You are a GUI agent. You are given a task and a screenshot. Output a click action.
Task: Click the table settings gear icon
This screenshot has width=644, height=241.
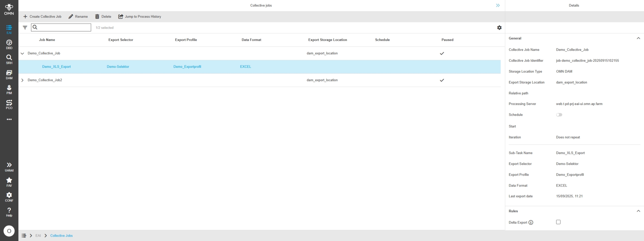[x=499, y=28]
